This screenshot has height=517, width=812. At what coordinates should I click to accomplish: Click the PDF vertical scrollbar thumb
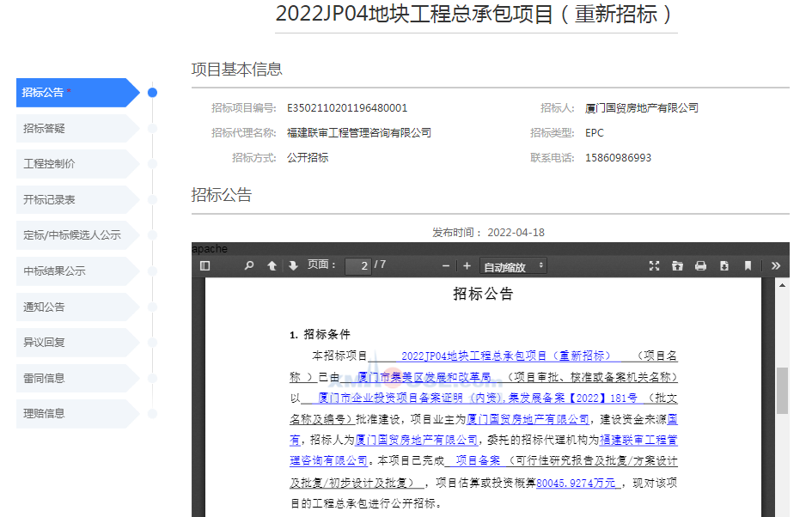click(782, 390)
